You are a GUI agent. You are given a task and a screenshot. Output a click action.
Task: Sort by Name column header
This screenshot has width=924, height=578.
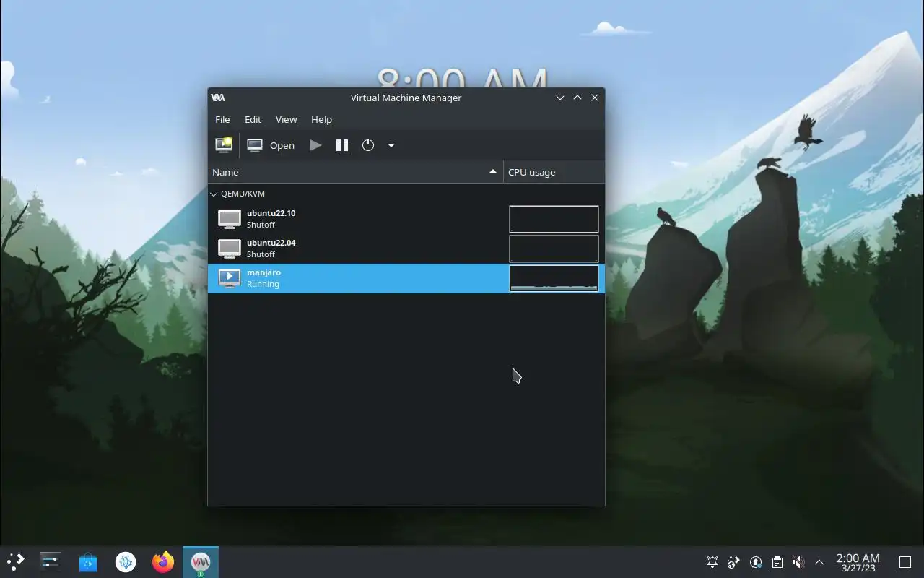pos(355,172)
